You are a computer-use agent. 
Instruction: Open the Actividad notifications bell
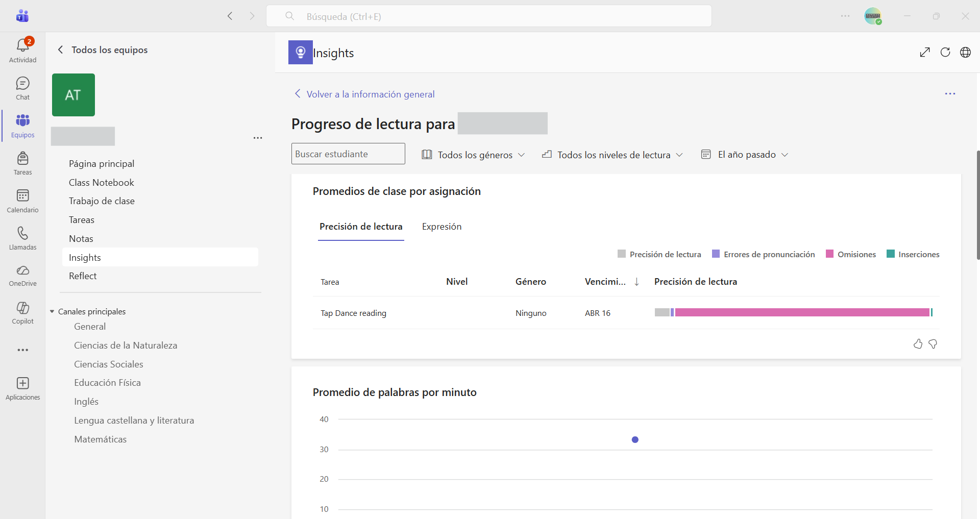22,51
